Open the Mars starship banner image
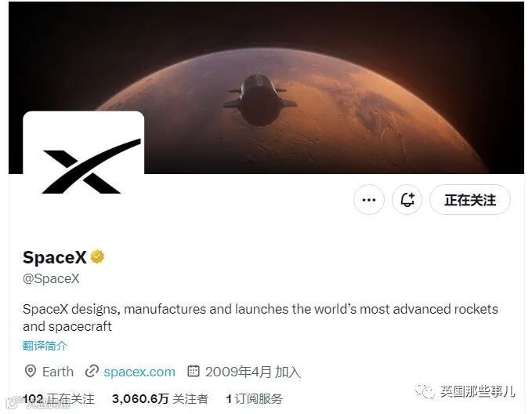The height and width of the screenshot is (414, 532). coord(266,88)
